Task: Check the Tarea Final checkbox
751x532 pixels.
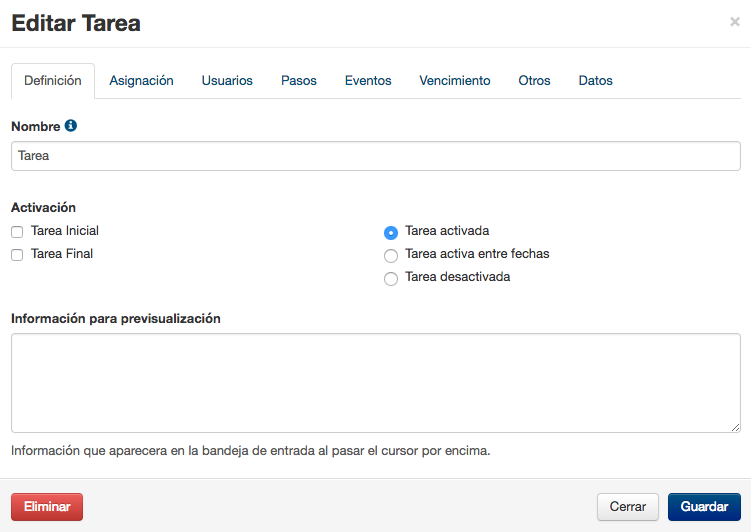Action: point(17,255)
